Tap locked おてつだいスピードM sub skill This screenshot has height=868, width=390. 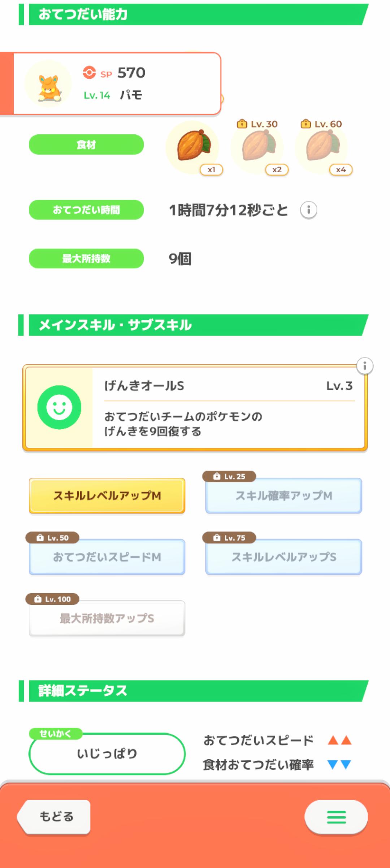pos(107,557)
